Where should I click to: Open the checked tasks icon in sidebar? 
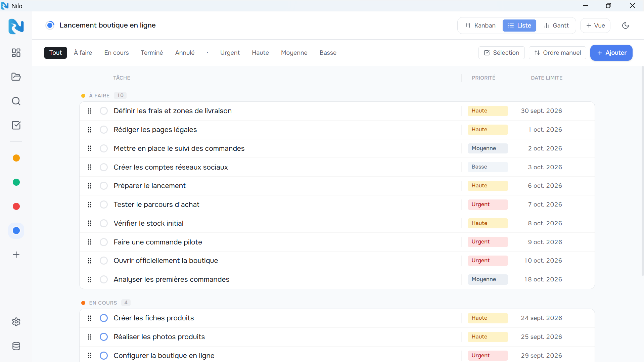16,125
